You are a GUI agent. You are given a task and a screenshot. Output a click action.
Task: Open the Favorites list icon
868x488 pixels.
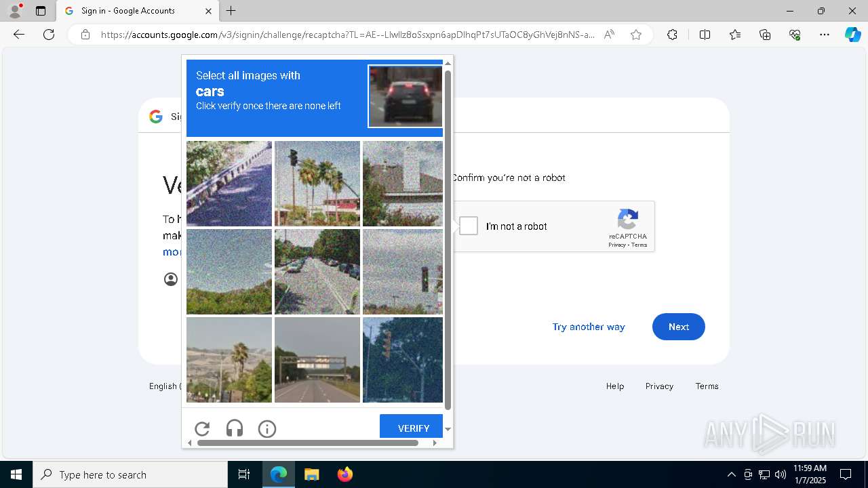coord(735,35)
